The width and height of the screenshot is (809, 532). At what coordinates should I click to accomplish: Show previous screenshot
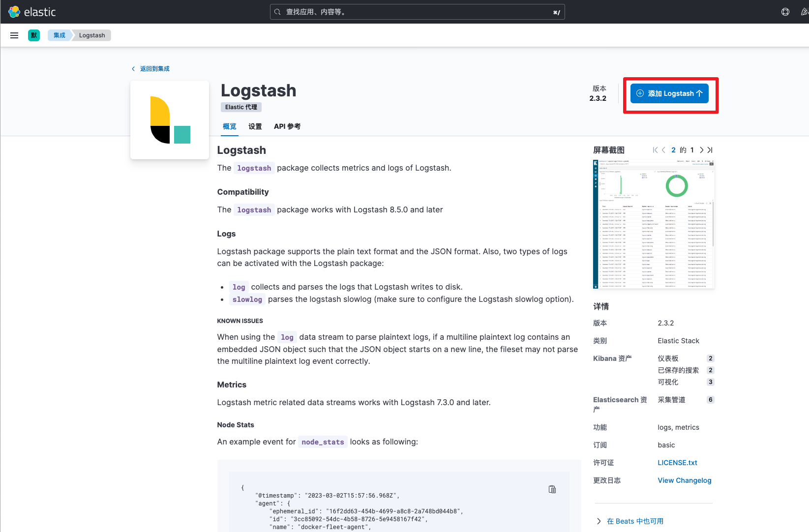click(x=663, y=150)
